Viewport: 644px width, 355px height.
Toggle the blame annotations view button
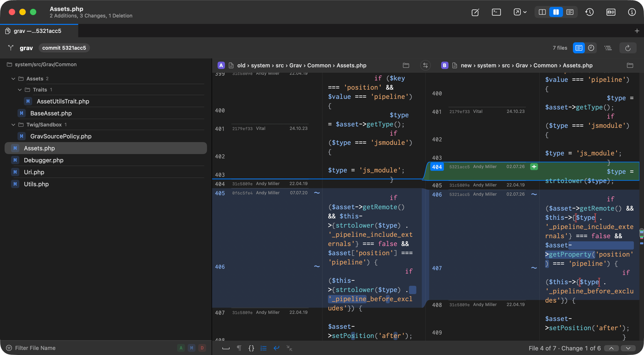point(579,48)
